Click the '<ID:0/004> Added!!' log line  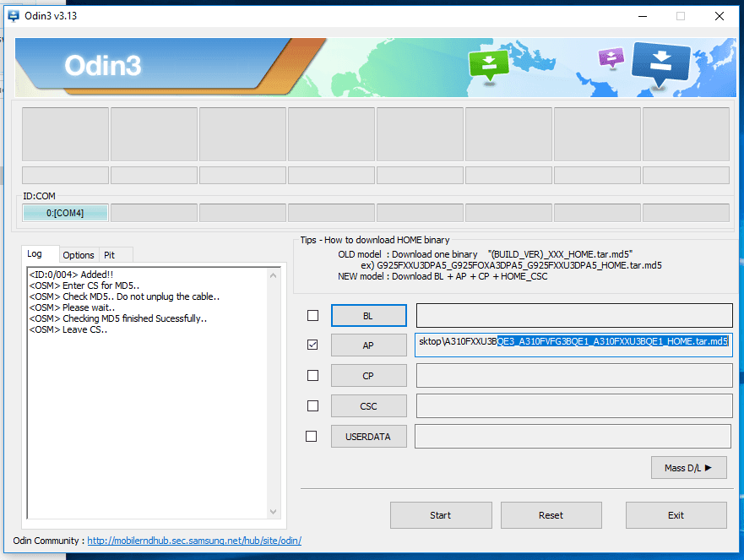(x=71, y=275)
